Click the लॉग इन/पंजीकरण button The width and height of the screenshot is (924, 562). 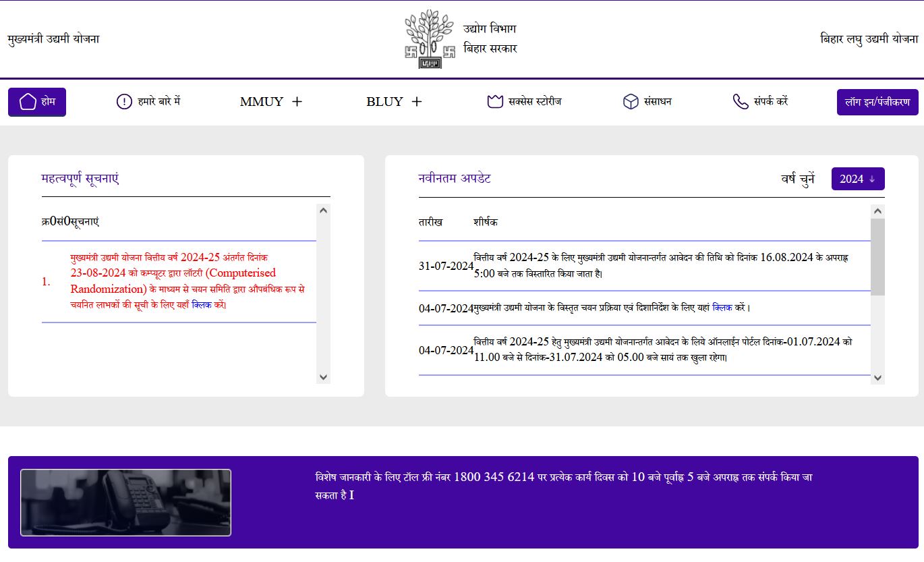pyautogui.click(x=877, y=103)
